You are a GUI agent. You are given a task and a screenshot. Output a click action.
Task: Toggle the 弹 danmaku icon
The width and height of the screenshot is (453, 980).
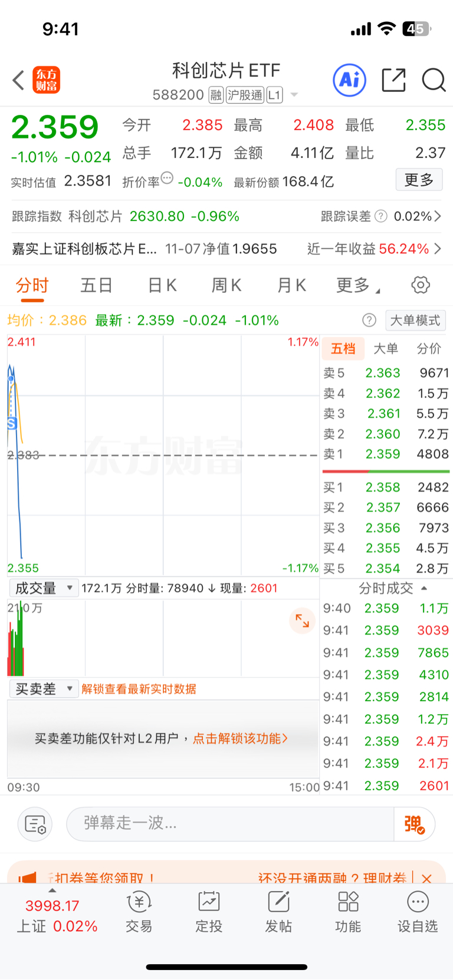[415, 824]
